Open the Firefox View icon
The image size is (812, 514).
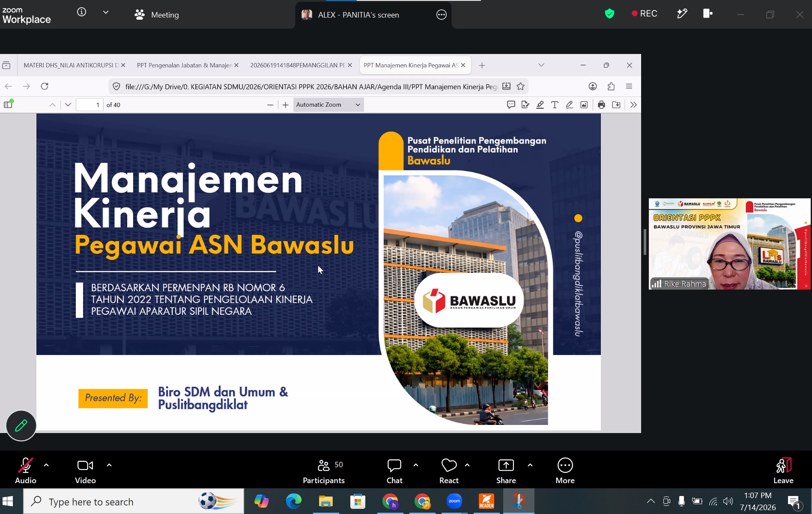[x=6, y=65]
